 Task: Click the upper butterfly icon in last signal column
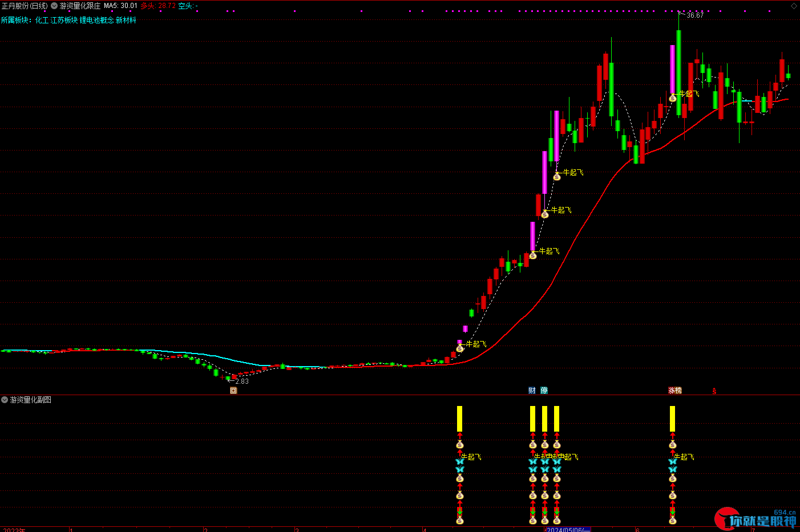coord(673,461)
